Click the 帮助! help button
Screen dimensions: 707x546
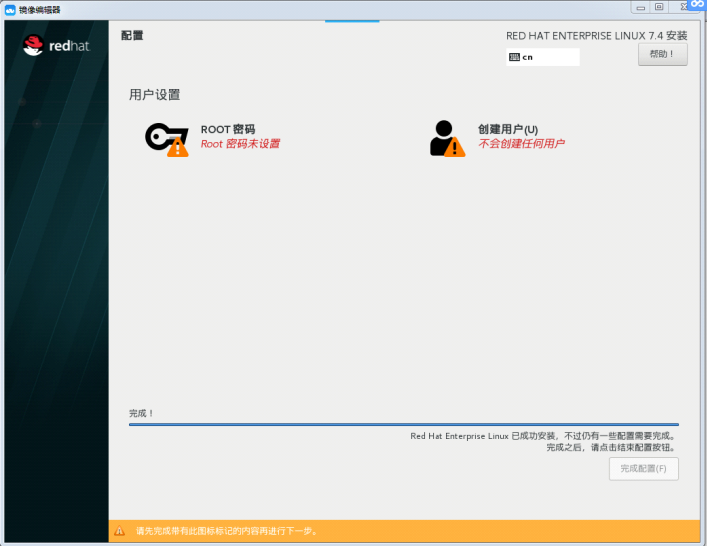[x=662, y=55]
